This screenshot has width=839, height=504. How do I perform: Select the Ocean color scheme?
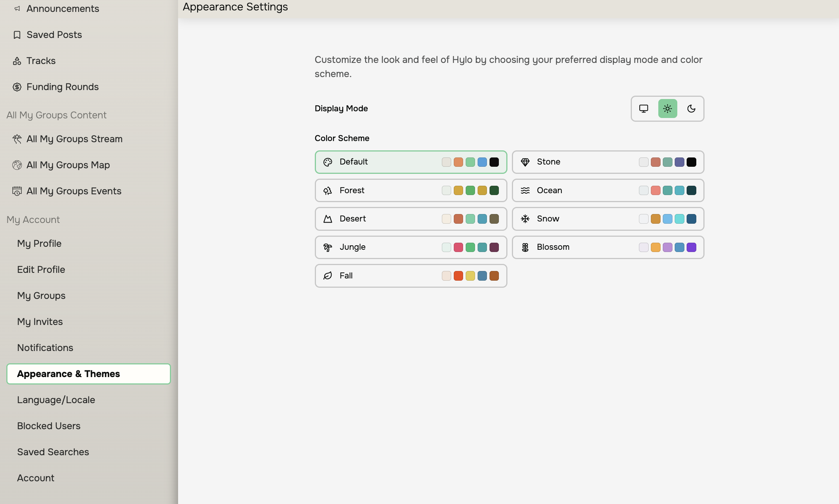click(608, 191)
